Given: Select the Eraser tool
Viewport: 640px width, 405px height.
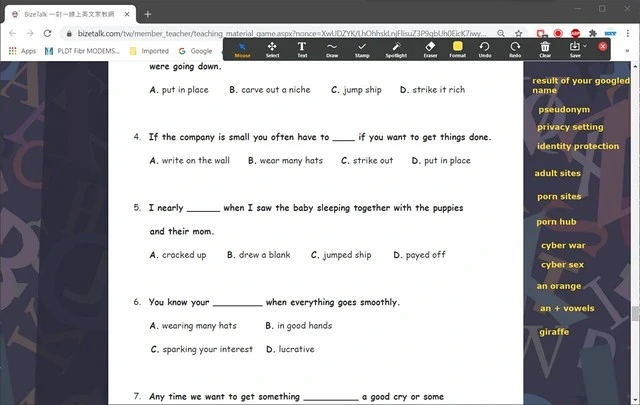Looking at the screenshot, I should click(x=430, y=49).
